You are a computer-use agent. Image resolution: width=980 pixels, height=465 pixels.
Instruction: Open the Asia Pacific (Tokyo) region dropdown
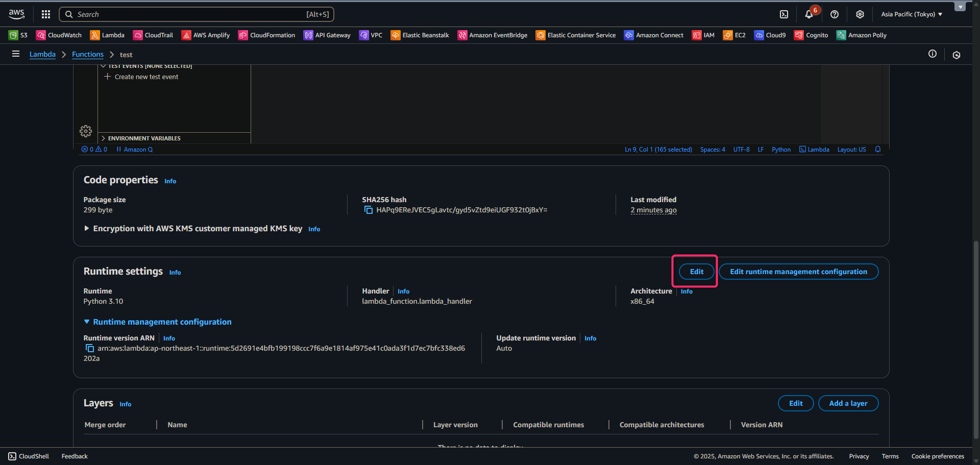[912, 14]
